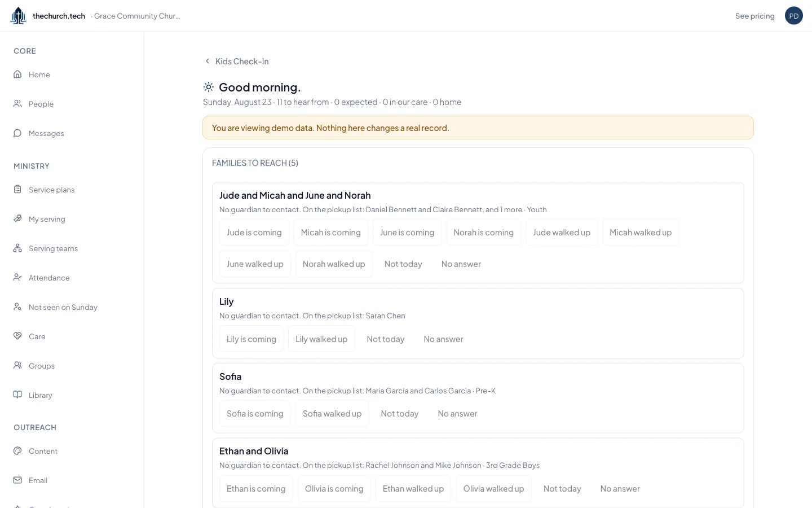
Task: Select Norah walked up
Action: pyautogui.click(x=334, y=264)
